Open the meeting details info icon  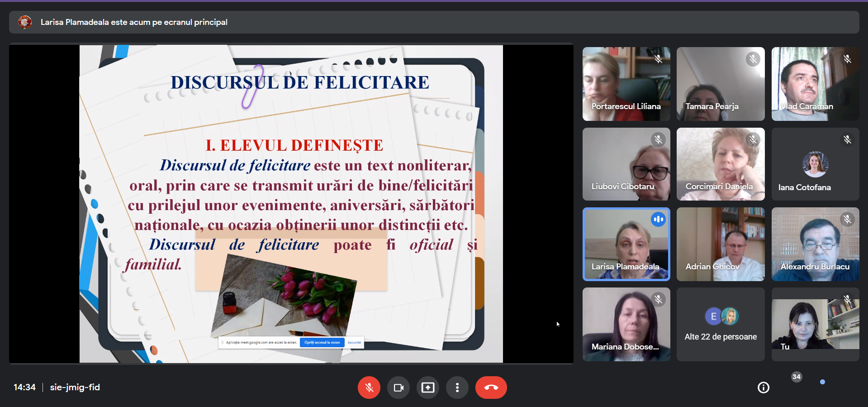coord(764,388)
